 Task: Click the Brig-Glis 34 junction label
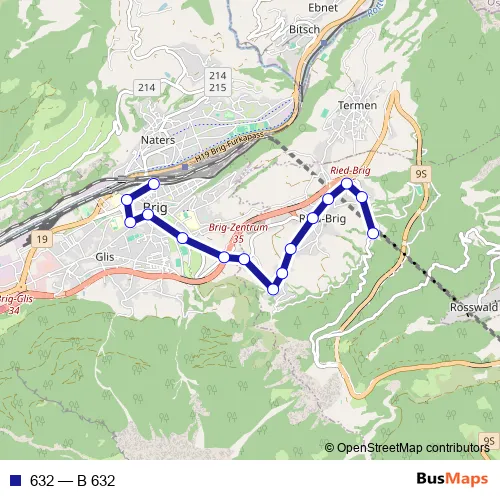coord(16,305)
